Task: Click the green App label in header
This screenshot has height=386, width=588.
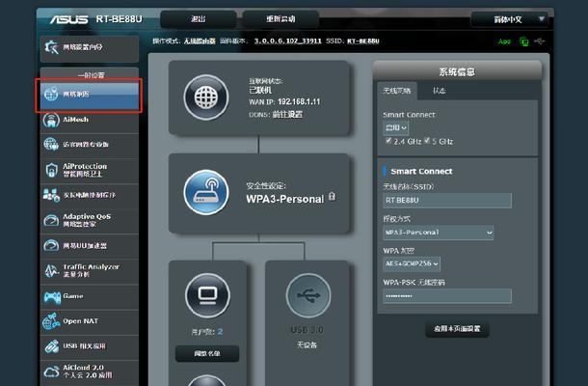Action: tap(504, 41)
